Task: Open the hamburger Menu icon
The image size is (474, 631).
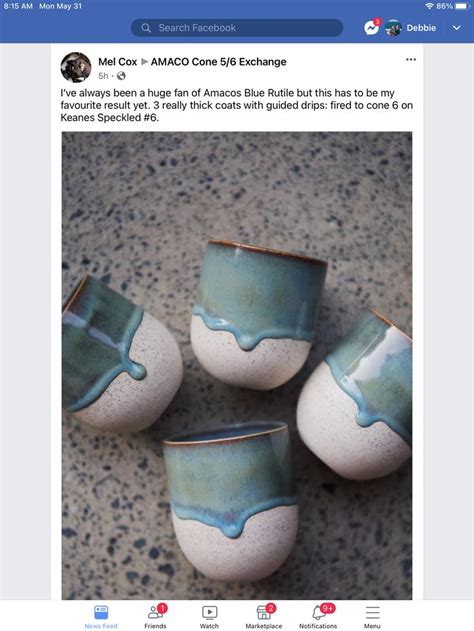Action: tap(373, 612)
